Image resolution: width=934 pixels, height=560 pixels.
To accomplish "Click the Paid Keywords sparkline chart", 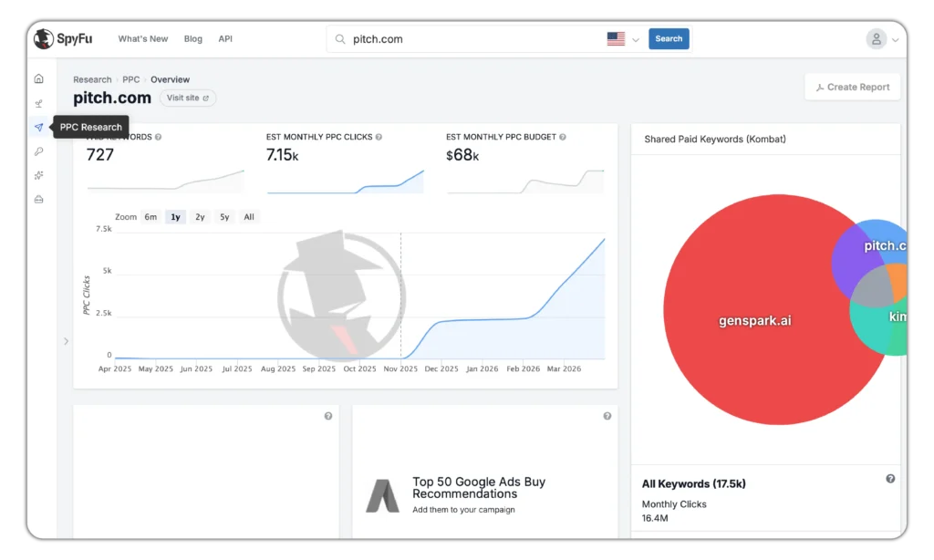I will [166, 181].
